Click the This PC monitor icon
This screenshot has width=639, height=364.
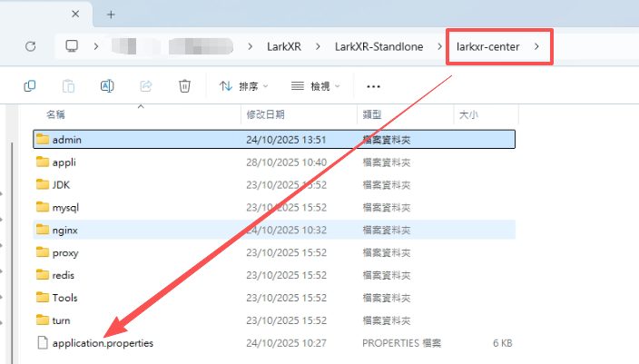tap(73, 45)
